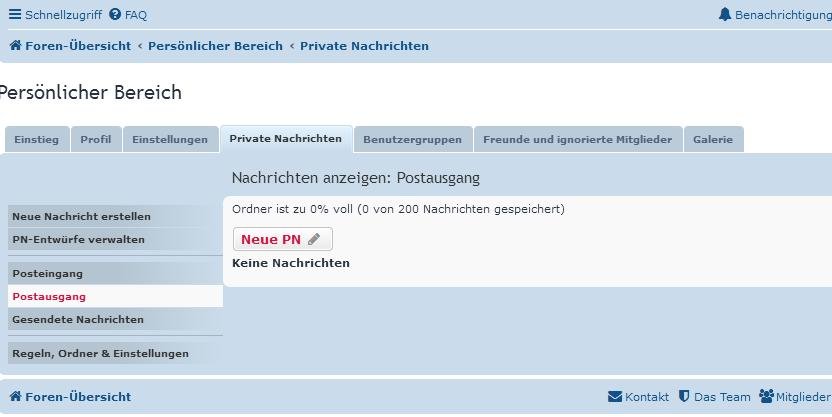The width and height of the screenshot is (832, 417).
Task: Click Neue Nachricht erstellen in sidebar
Action: click(81, 216)
